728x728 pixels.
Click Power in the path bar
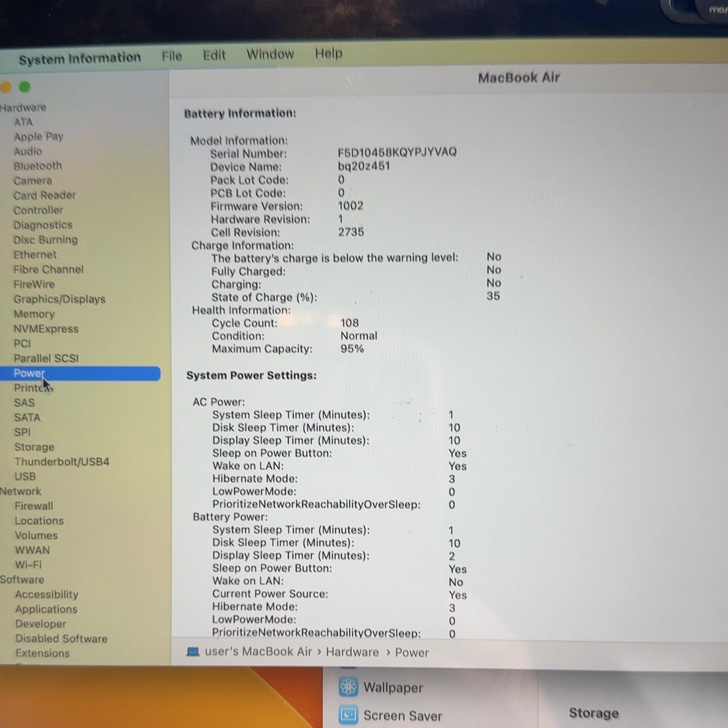412,653
